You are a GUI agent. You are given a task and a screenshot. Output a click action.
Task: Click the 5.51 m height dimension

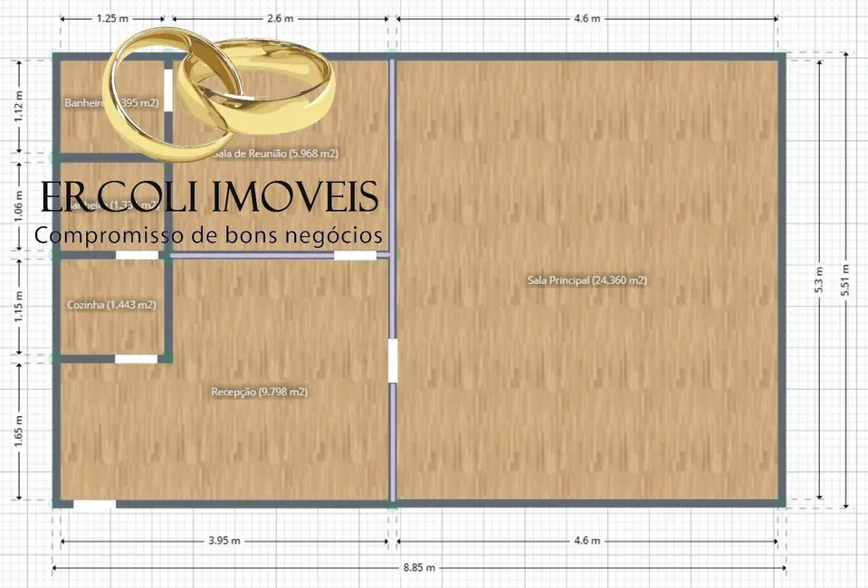(845, 280)
